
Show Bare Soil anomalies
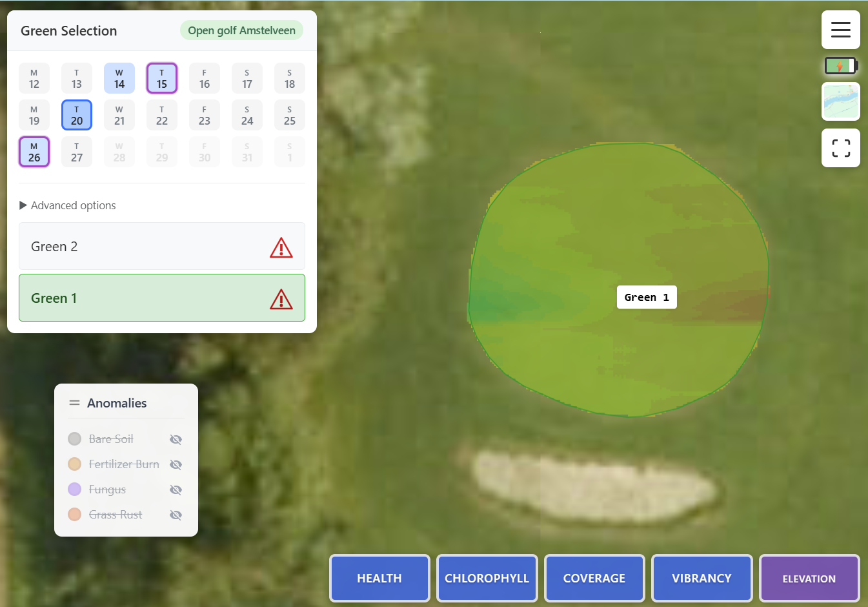(x=176, y=440)
